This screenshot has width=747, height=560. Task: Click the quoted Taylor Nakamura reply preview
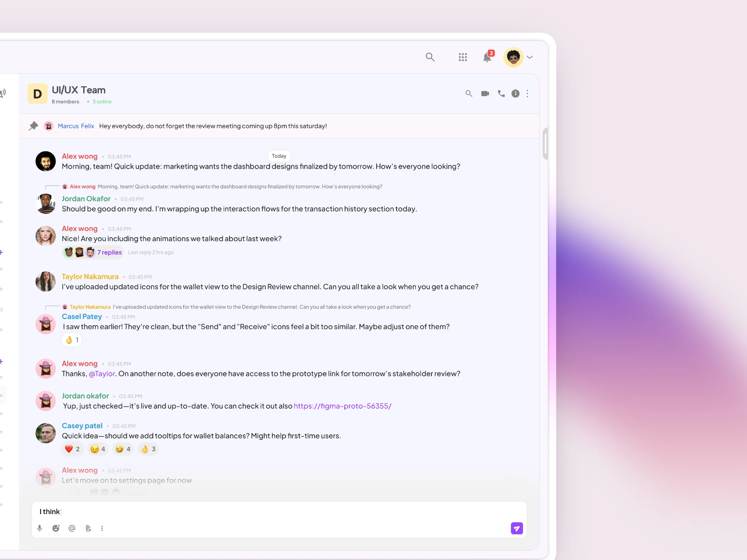[236, 307]
